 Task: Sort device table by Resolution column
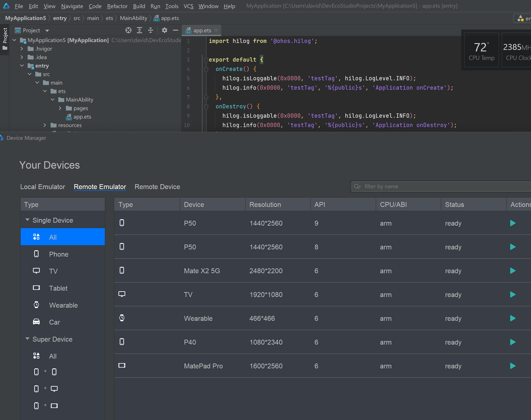click(278, 204)
